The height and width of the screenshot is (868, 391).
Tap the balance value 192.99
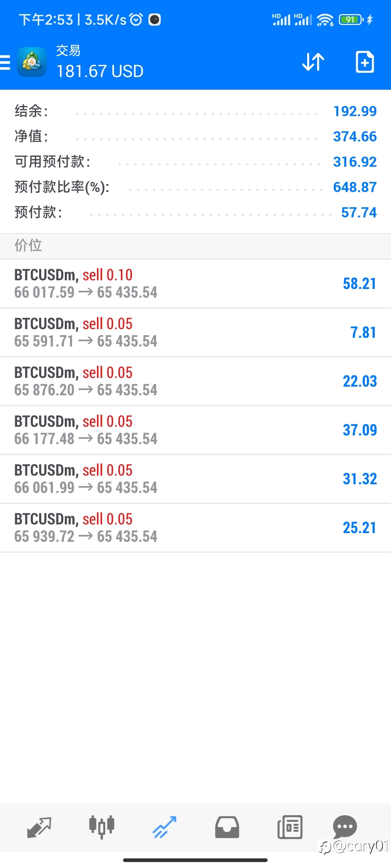(x=355, y=111)
